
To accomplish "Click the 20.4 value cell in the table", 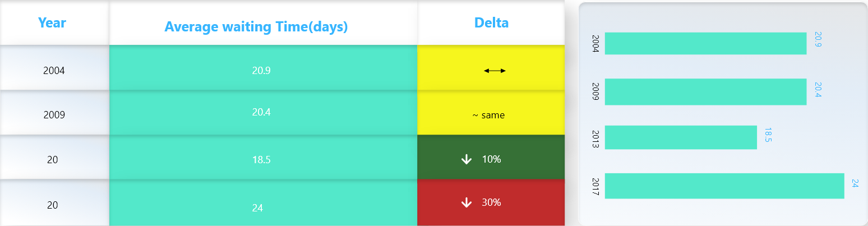I will coord(262,112).
